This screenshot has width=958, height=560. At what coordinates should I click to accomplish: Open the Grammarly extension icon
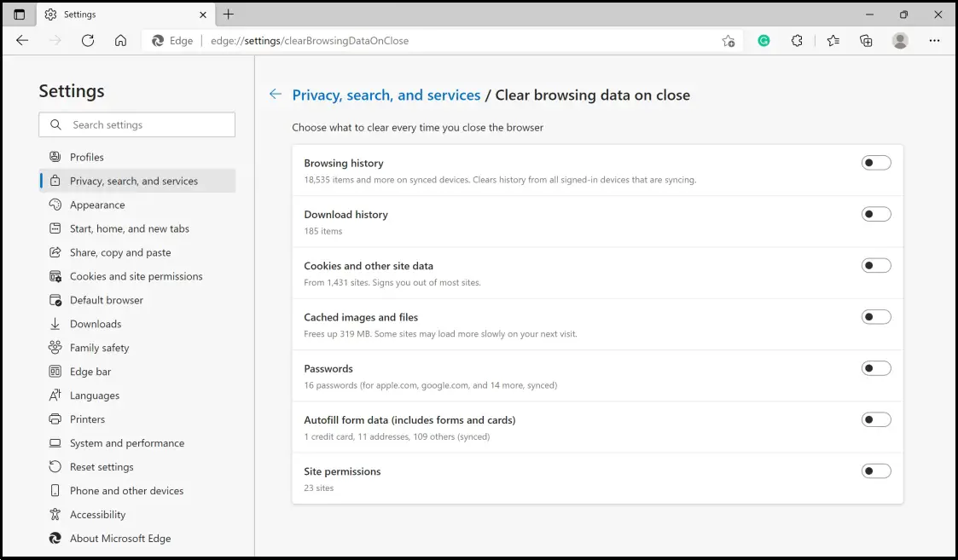(763, 40)
